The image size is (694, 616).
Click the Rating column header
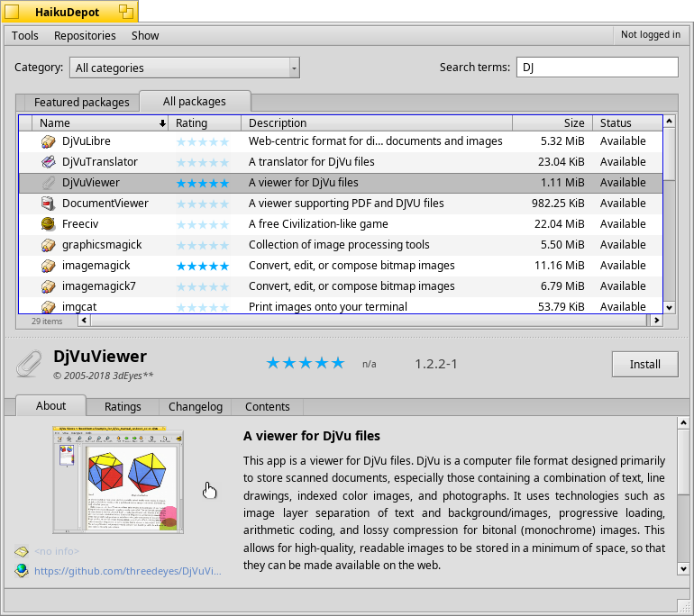coord(205,123)
